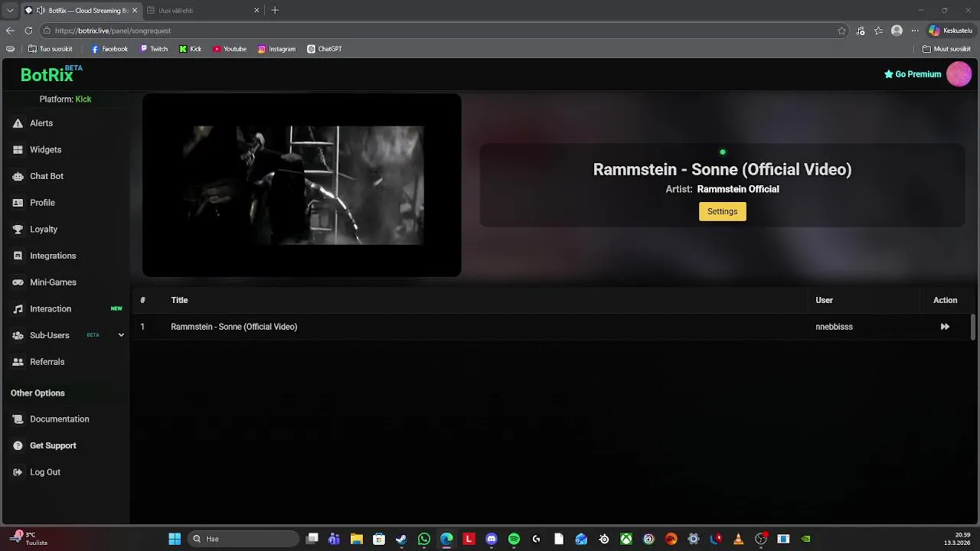Image resolution: width=980 pixels, height=551 pixels.
Task: Open the Windows Start menu
Action: [175, 539]
